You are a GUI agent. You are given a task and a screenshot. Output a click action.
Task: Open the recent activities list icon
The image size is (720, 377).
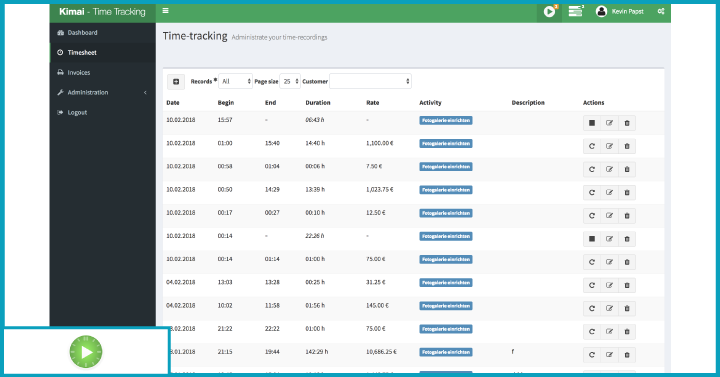point(575,11)
